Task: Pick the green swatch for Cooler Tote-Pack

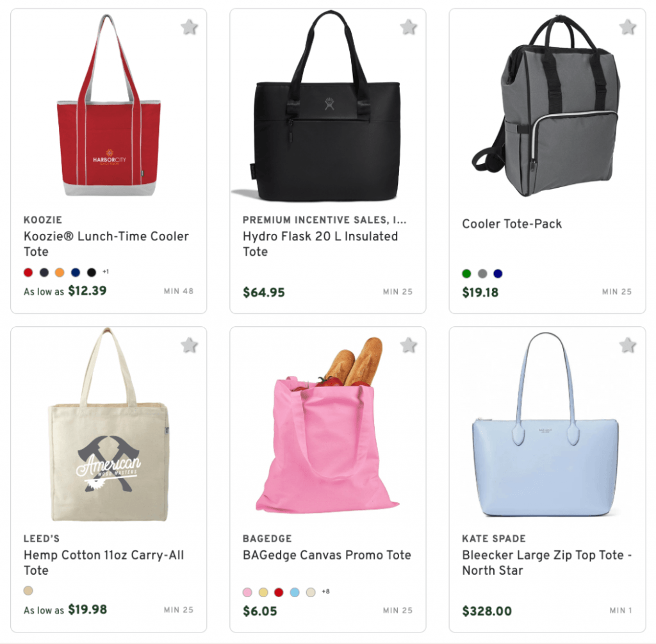Action: [466, 272]
